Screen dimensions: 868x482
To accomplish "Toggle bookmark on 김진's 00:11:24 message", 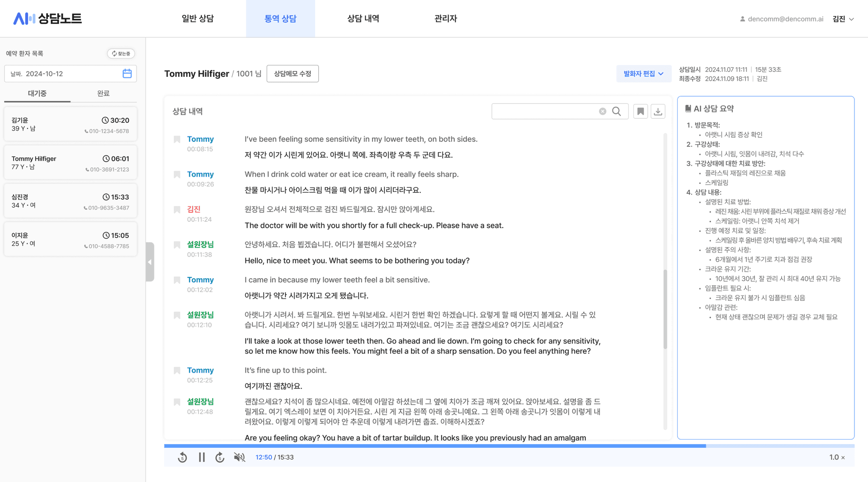I will click(x=177, y=210).
